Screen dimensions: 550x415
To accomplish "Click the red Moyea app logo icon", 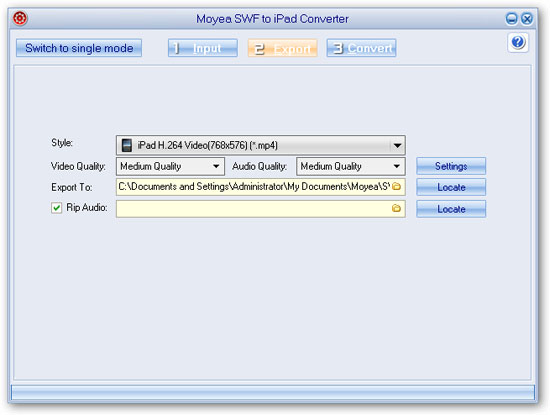I will tap(20, 18).
